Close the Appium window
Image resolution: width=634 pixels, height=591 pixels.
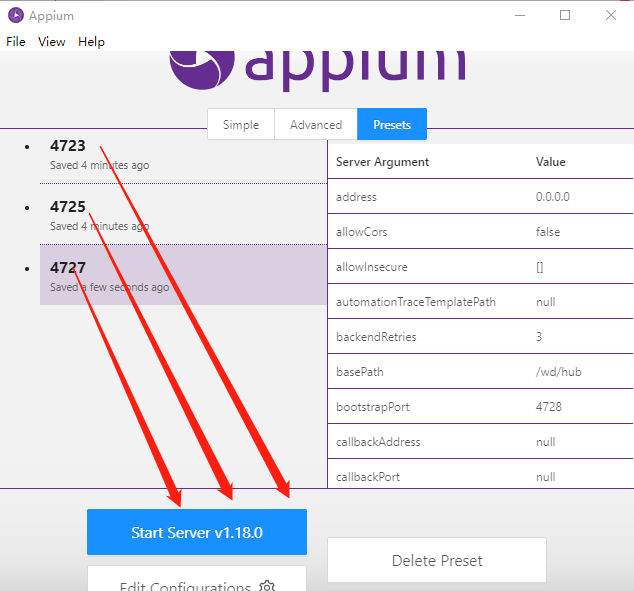click(611, 15)
